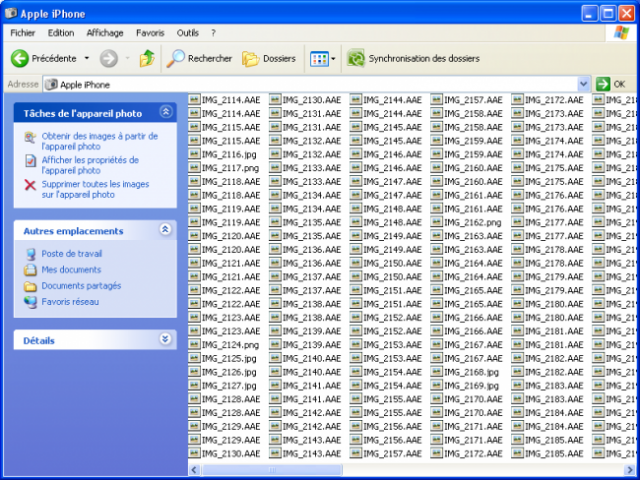The image size is (640, 480).
Task: Click the red X delete images icon
Action: click(x=30, y=185)
